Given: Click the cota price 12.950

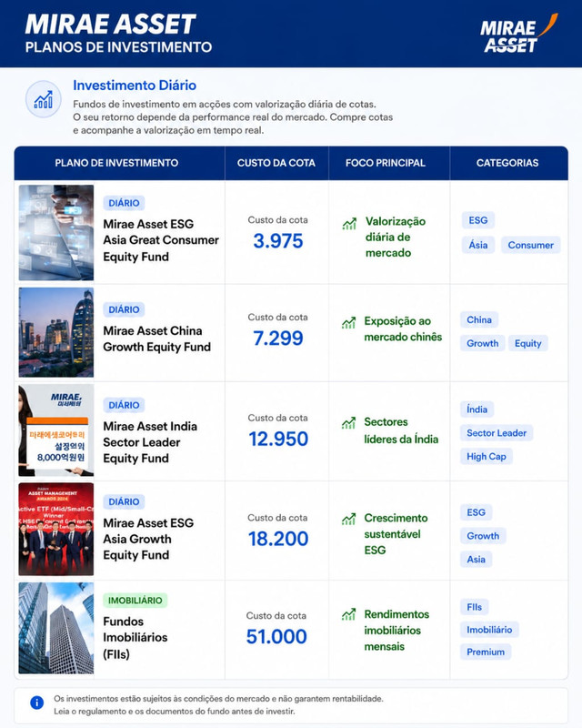Looking at the screenshot, I should 278,439.
